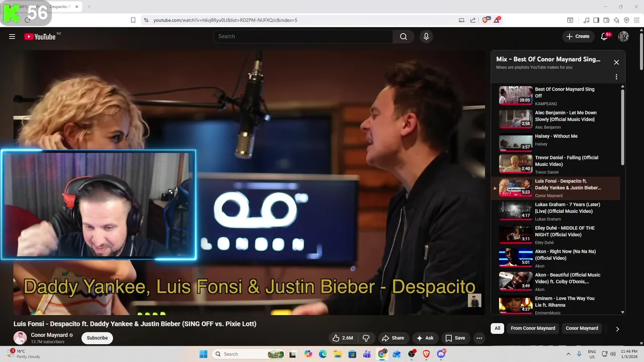
Task: Open the Brave main menu
Action: [x=636, y=20]
